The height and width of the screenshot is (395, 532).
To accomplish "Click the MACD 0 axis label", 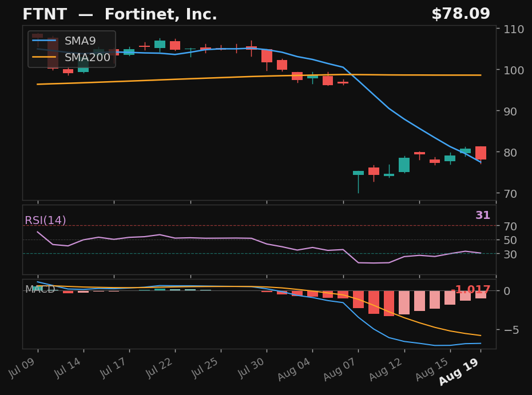I will 507,291.
